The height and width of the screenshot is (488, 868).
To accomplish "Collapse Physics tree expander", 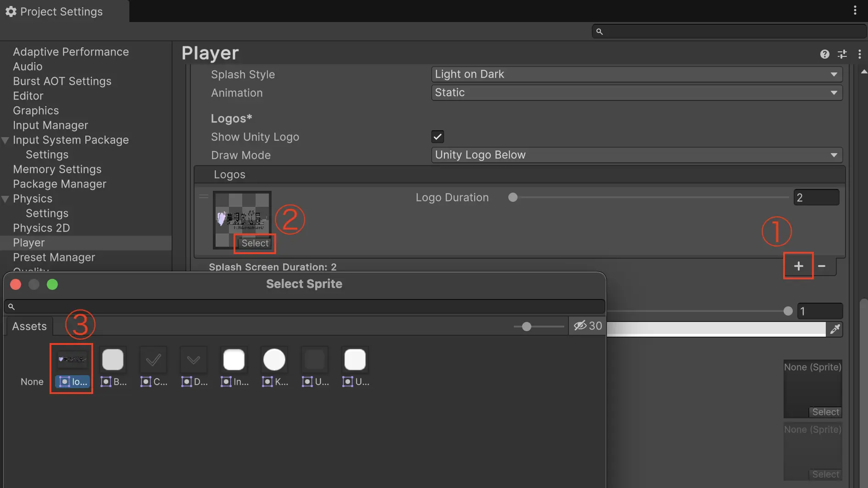I will (x=6, y=199).
